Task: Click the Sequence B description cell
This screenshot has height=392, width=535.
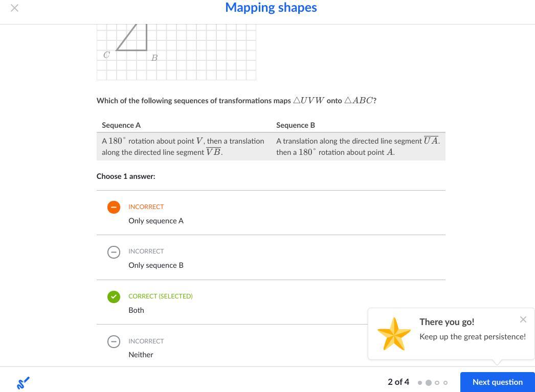Action: coord(358,147)
